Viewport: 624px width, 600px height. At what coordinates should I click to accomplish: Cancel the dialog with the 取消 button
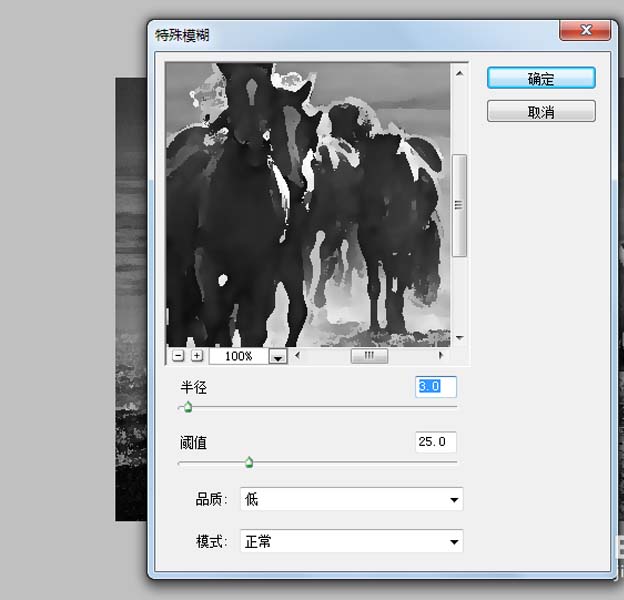[541, 112]
